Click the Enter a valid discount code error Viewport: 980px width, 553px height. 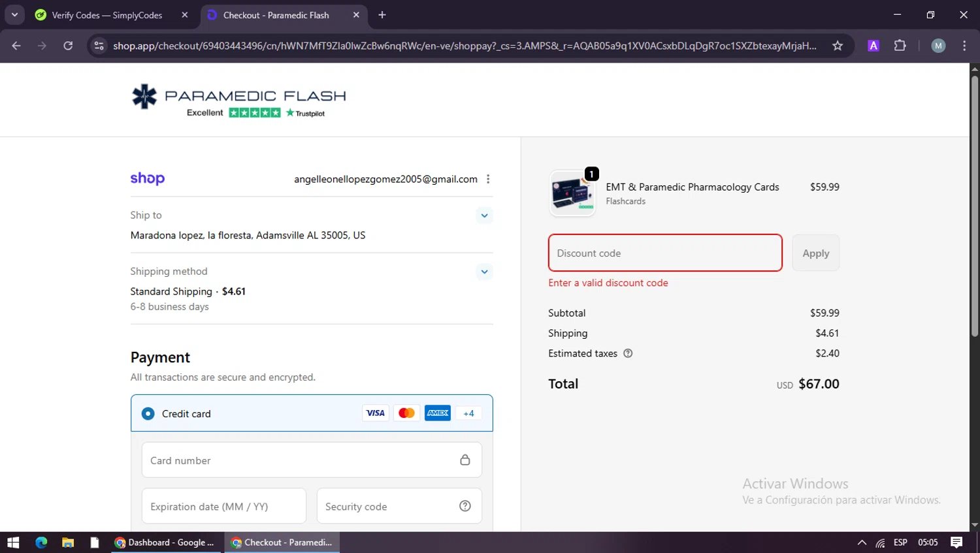click(608, 283)
